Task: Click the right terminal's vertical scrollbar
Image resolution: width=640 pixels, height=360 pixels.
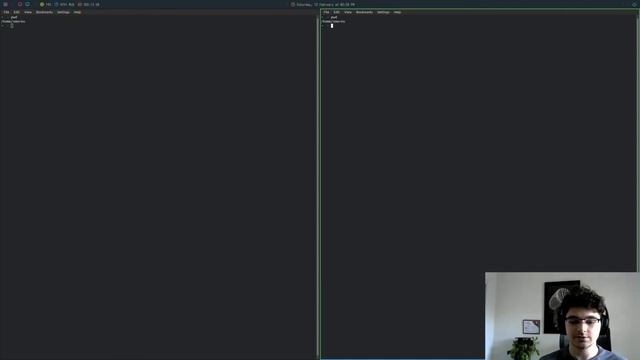Action: 638,143
